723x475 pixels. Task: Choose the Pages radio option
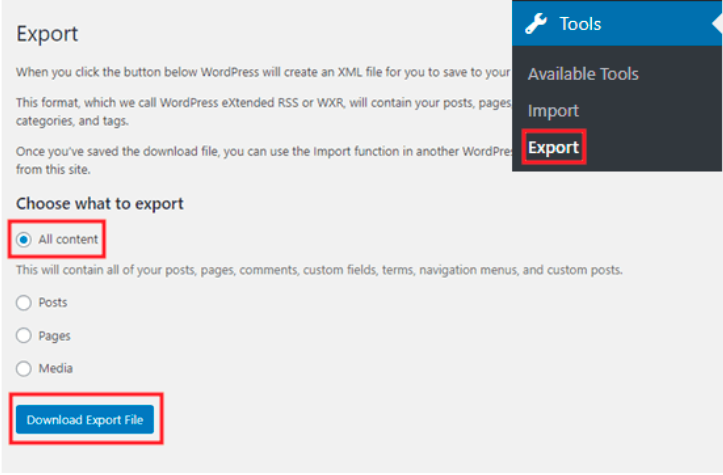(24, 335)
